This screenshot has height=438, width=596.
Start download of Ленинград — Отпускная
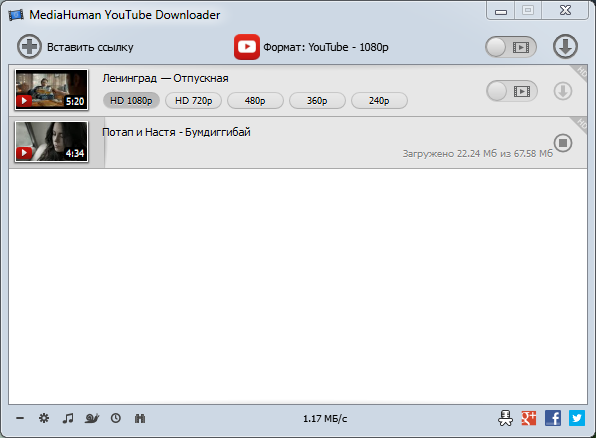pyautogui.click(x=563, y=91)
